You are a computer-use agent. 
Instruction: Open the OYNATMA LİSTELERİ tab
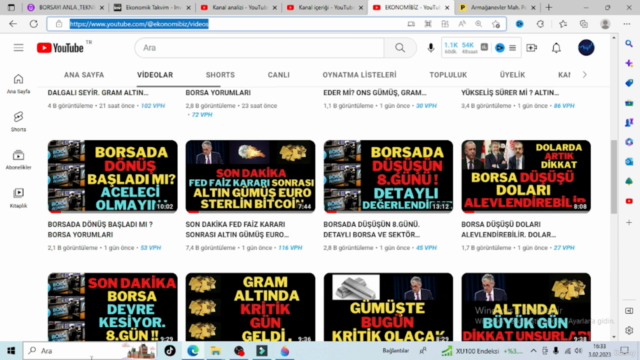(359, 75)
